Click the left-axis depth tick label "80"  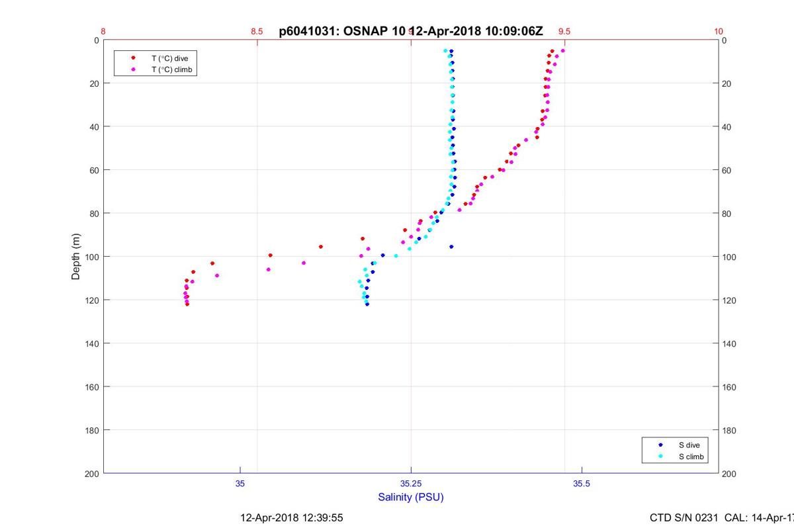click(94, 214)
